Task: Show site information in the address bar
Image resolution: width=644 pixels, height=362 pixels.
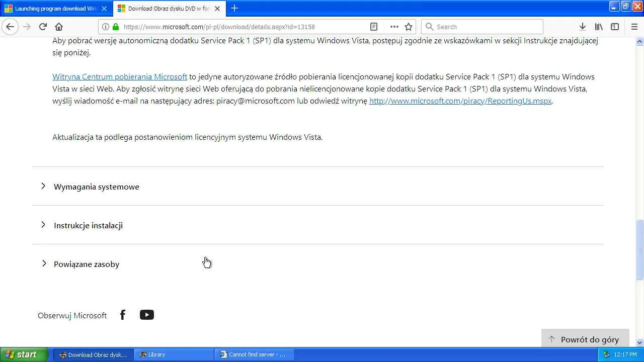Action: 106,27
